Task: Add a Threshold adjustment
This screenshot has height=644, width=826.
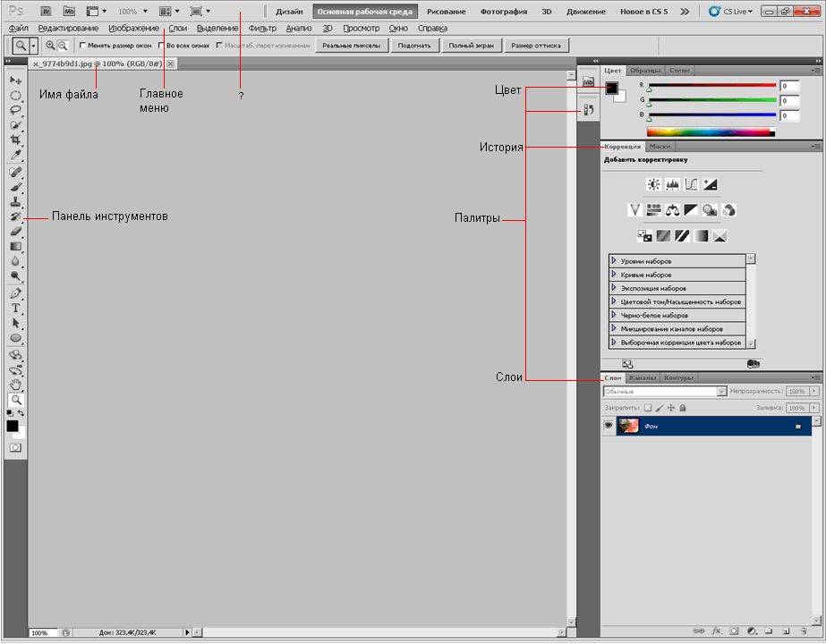Action: click(x=682, y=235)
